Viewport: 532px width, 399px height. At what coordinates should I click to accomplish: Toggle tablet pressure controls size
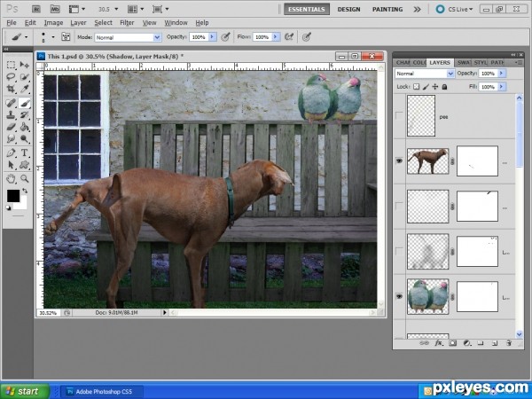(x=307, y=36)
